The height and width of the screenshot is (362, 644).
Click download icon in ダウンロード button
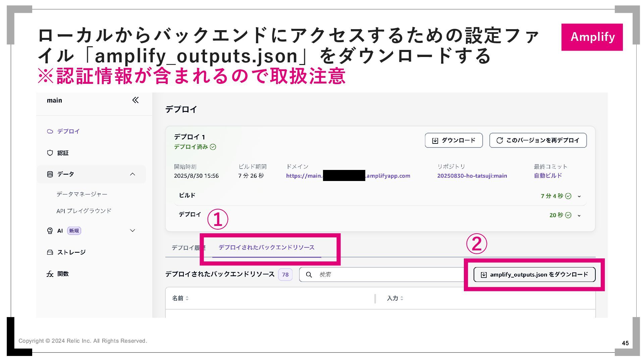pos(435,141)
